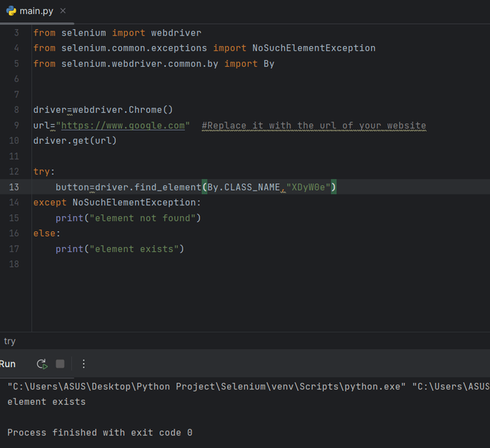Viewport: 490px width, 448px height.
Task: Place cursor on driver.get(url) line
Action: (x=75, y=141)
